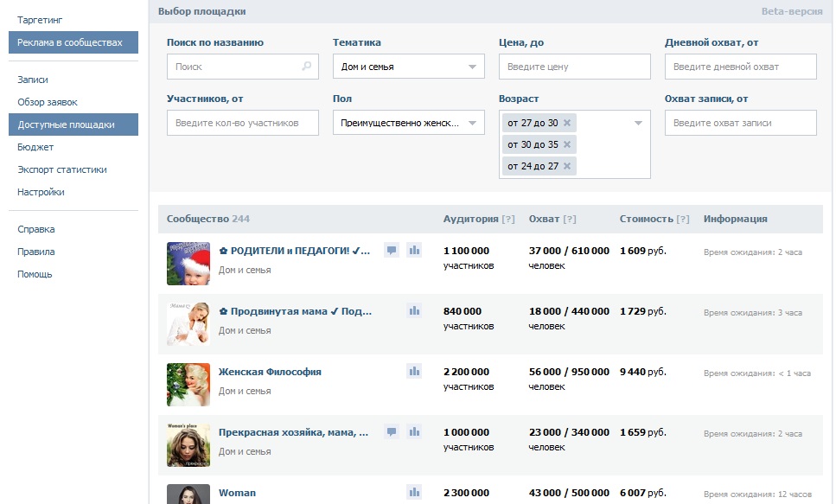Viewport: 836px width, 504px height.
Task: Click the reach value '56 000 / 950 000'
Action: coord(569,372)
